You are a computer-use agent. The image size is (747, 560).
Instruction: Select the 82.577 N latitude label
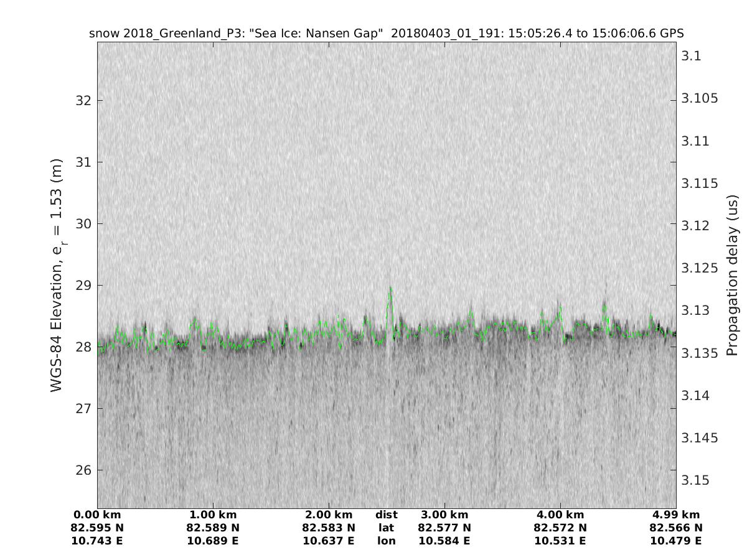point(444,528)
